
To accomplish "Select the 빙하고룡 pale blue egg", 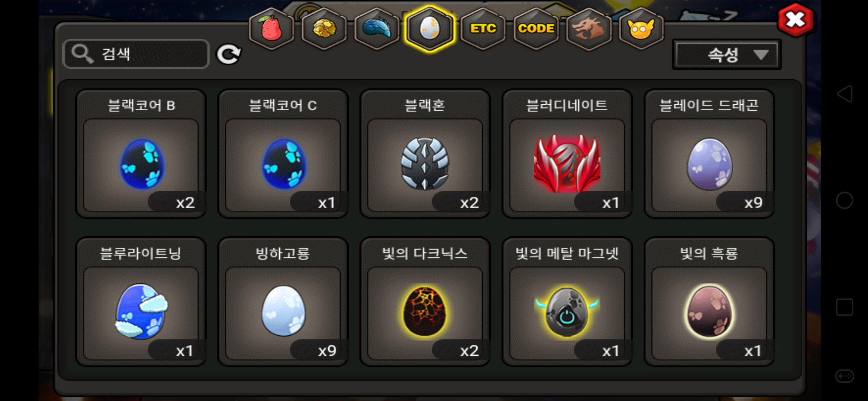I will [283, 301].
